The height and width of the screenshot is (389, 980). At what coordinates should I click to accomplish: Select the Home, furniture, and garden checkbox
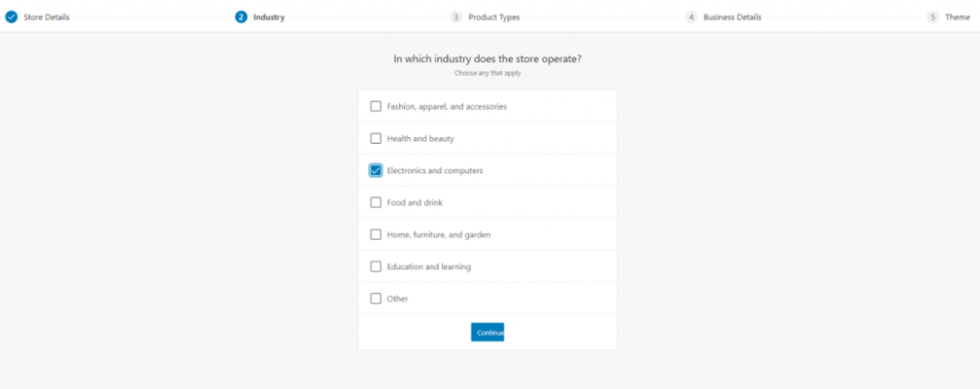pos(375,235)
